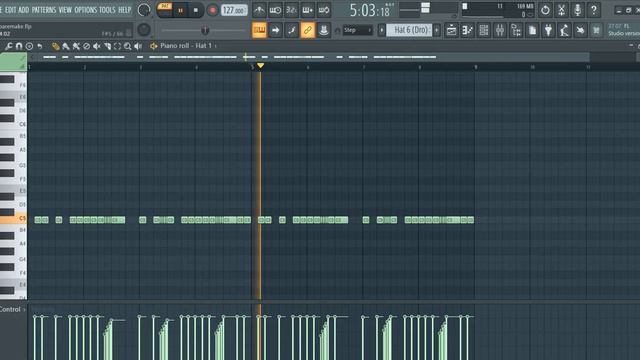Toggle recording countdown
640x360 pixels.
tap(291, 10)
